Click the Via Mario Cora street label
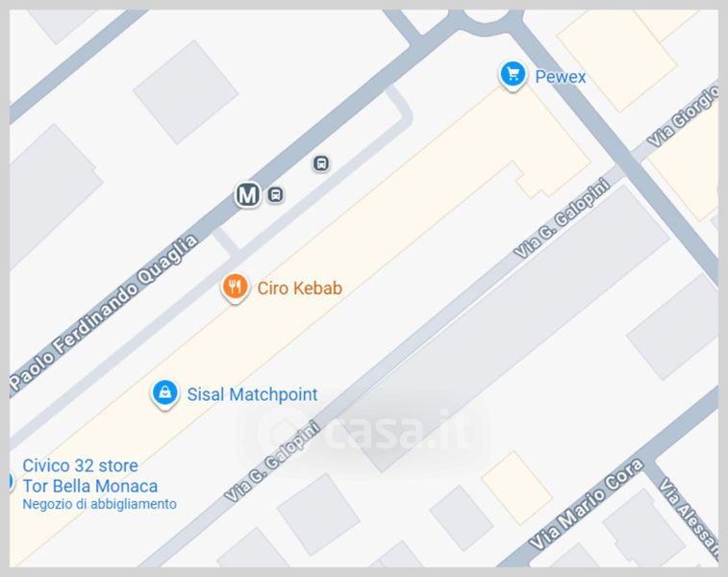The width and height of the screenshot is (728, 577). pos(587,504)
